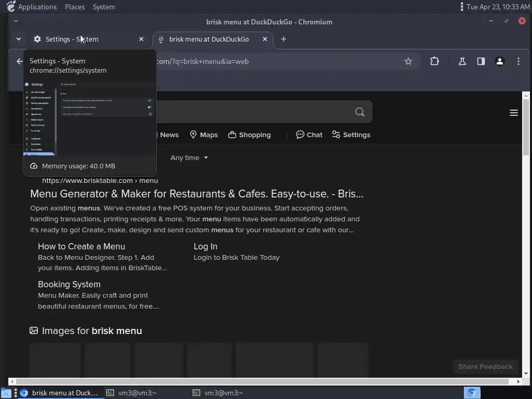Open How to Create a Menu sitelink

(x=82, y=247)
